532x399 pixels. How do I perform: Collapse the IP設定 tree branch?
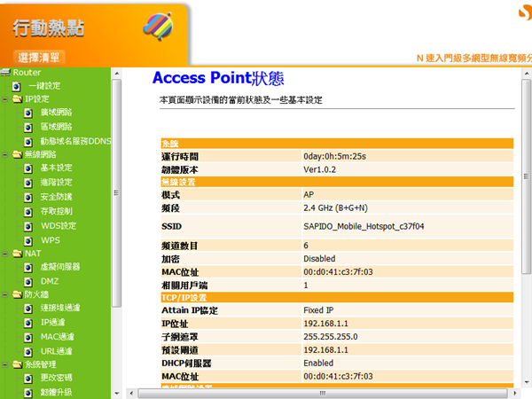pyautogui.click(x=4, y=99)
